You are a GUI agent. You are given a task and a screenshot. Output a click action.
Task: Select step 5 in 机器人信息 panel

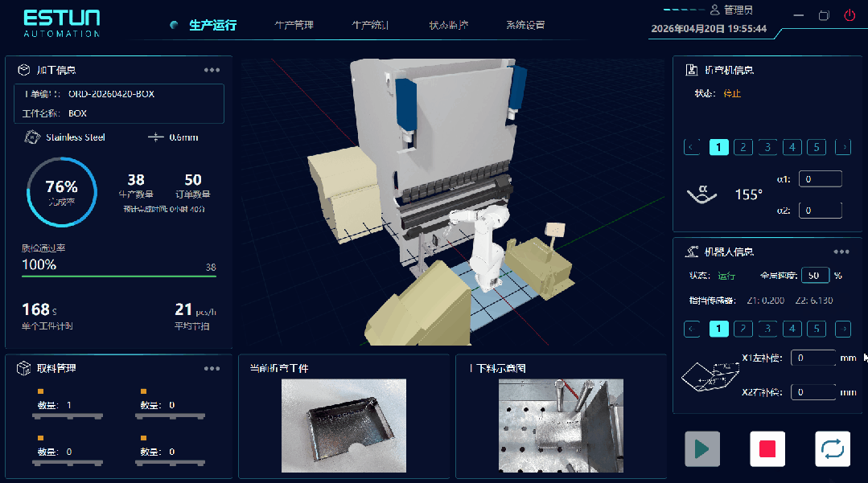pyautogui.click(x=817, y=329)
